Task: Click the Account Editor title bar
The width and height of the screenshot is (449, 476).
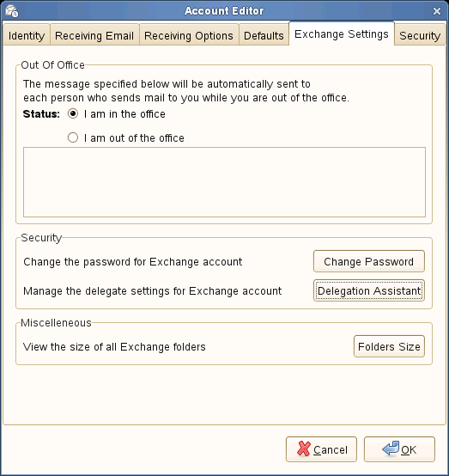Action: coord(224,11)
